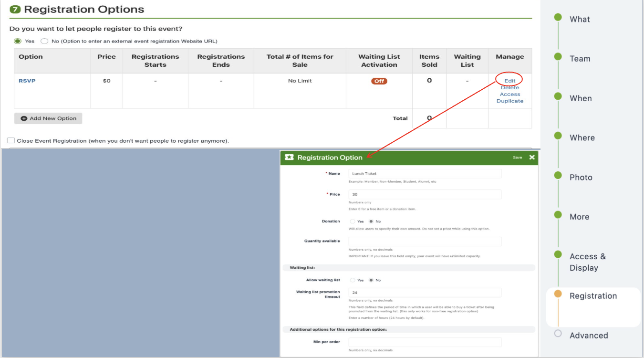Click the Add New Option button

tap(48, 118)
